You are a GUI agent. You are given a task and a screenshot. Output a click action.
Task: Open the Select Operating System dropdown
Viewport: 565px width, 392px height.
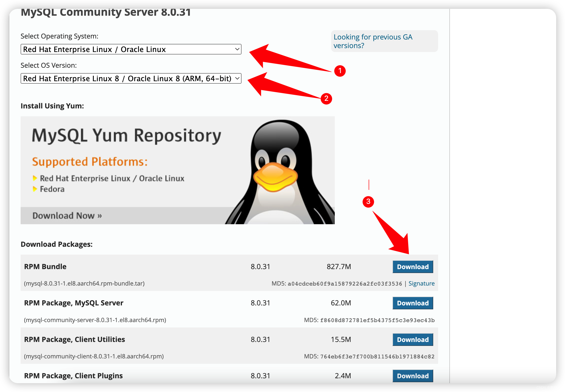pos(131,49)
